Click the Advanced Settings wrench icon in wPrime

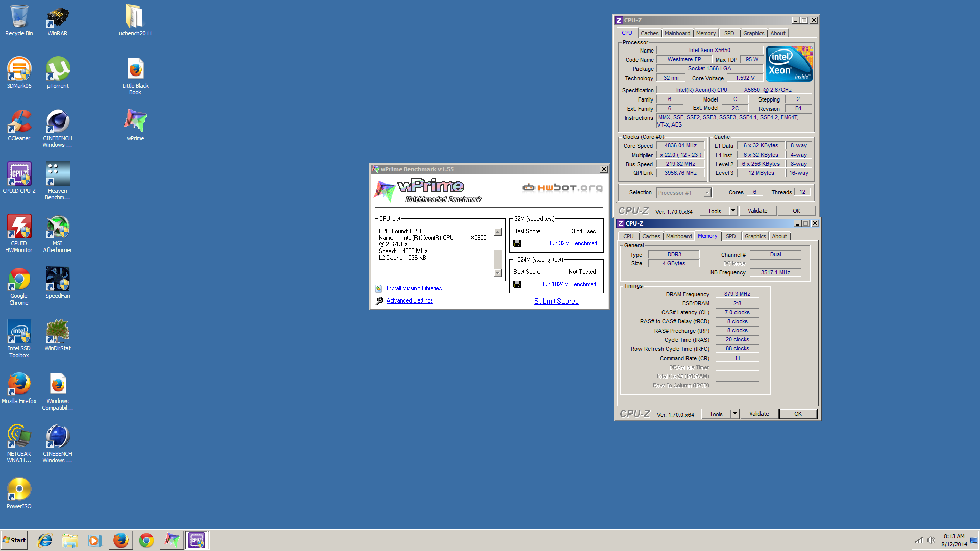coord(379,301)
